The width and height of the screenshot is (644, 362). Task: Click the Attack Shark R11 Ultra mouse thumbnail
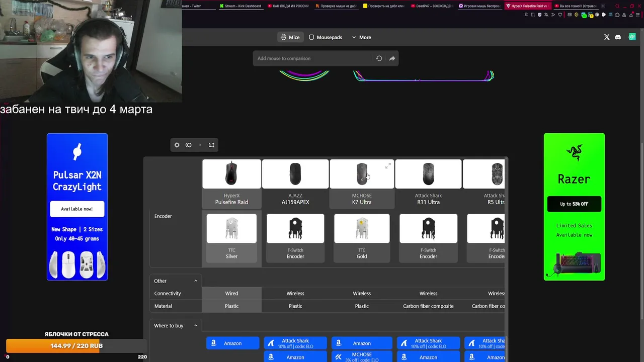click(428, 174)
